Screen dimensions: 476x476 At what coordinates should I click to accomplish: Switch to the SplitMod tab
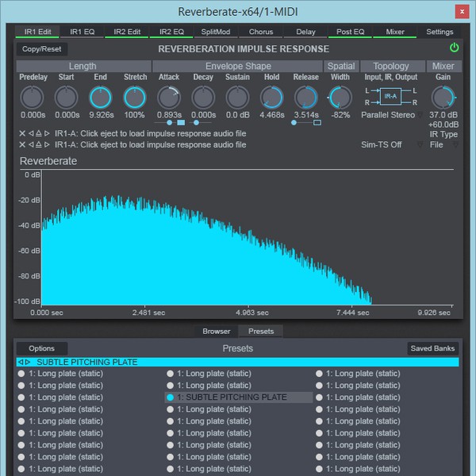click(216, 32)
